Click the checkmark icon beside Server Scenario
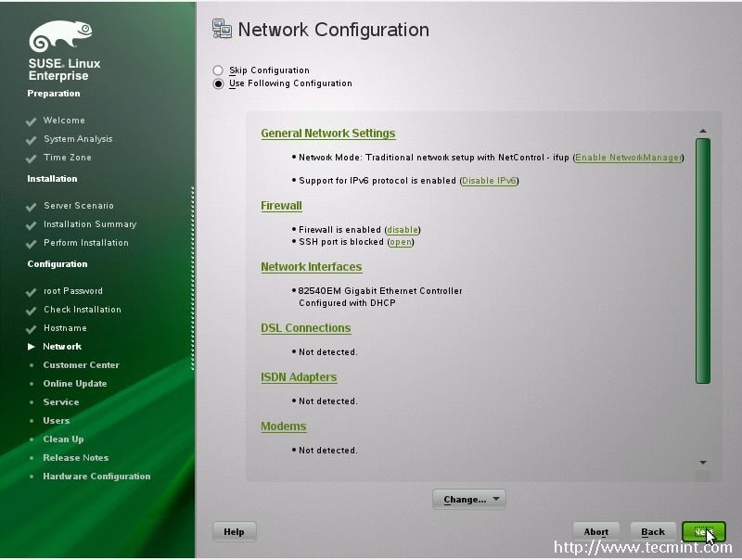Viewport: 742px width, 560px height. point(32,207)
